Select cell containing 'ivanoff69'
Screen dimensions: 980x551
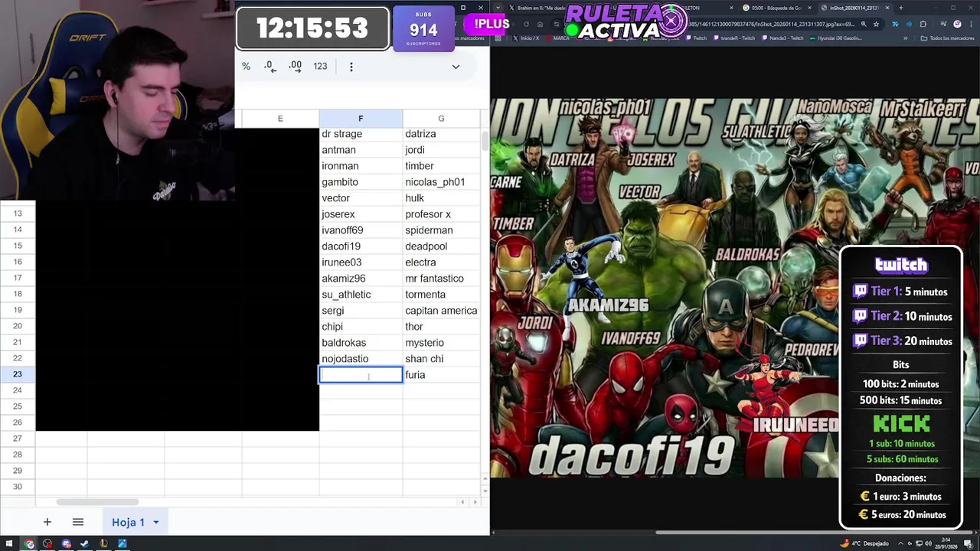pos(361,230)
